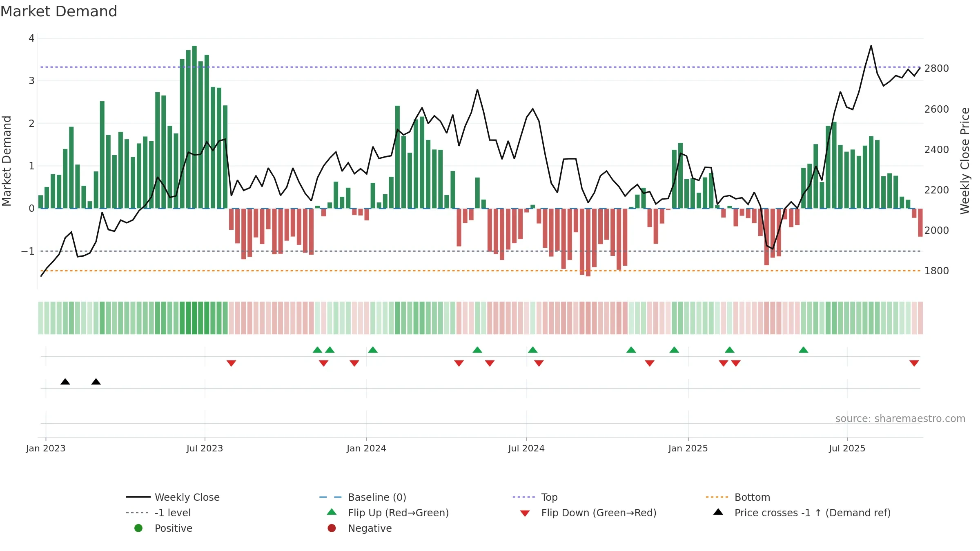Toggle the "Bottom" legend label

pyautogui.click(x=752, y=497)
